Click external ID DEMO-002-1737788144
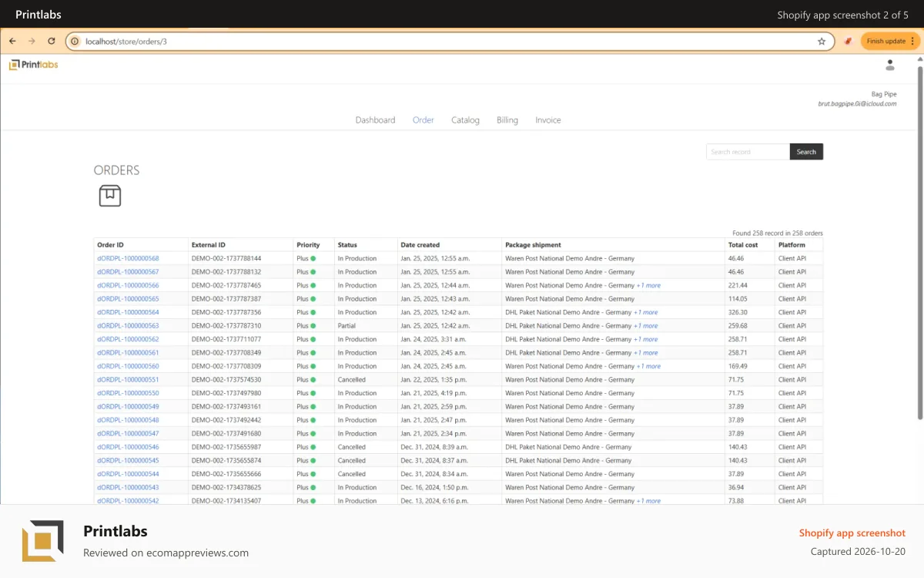Viewport: 924px width, 578px height. 226,259
